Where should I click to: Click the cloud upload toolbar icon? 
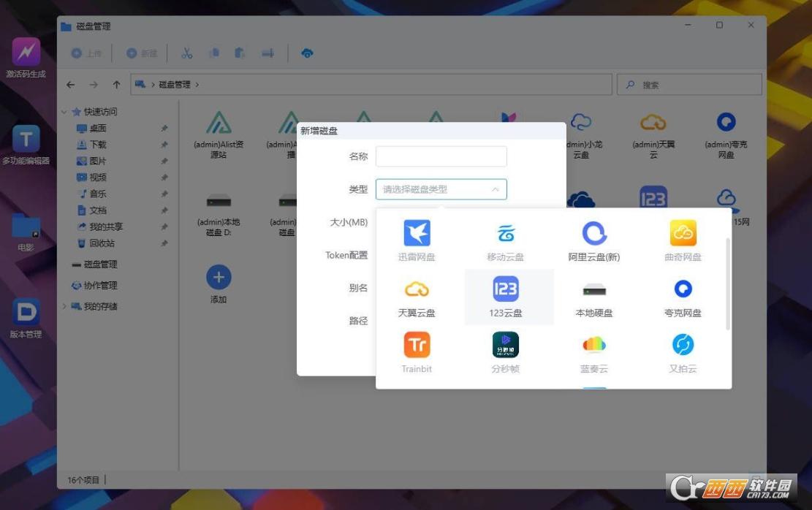(x=307, y=53)
